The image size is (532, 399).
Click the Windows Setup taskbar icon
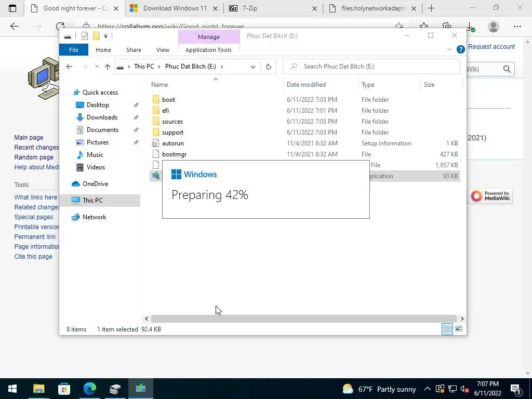point(140,389)
